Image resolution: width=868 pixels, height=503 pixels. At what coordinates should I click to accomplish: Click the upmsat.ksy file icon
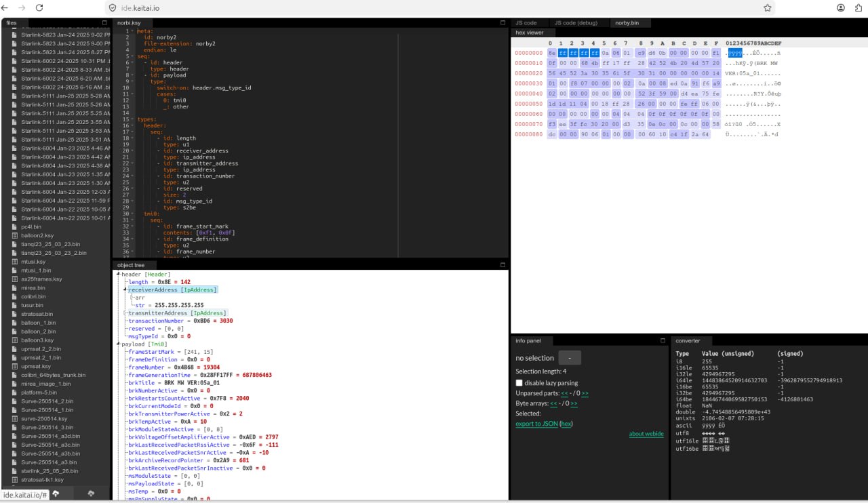15,366
